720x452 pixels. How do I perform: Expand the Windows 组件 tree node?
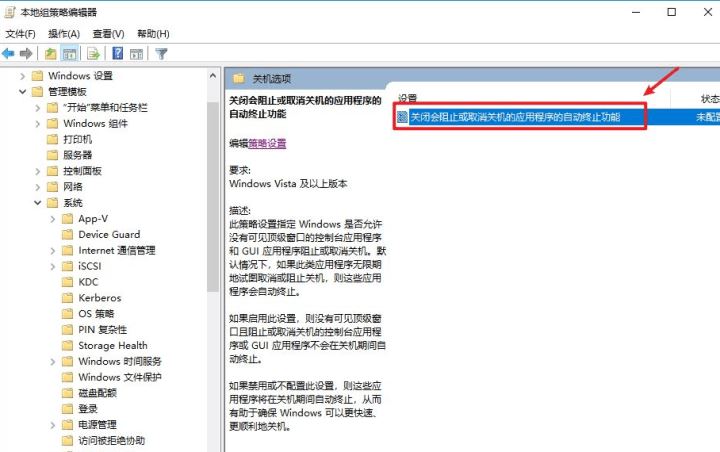click(38, 124)
